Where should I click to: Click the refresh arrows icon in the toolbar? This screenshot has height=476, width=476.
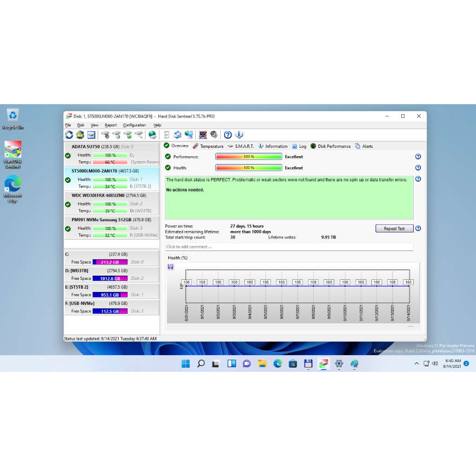tap(69, 135)
